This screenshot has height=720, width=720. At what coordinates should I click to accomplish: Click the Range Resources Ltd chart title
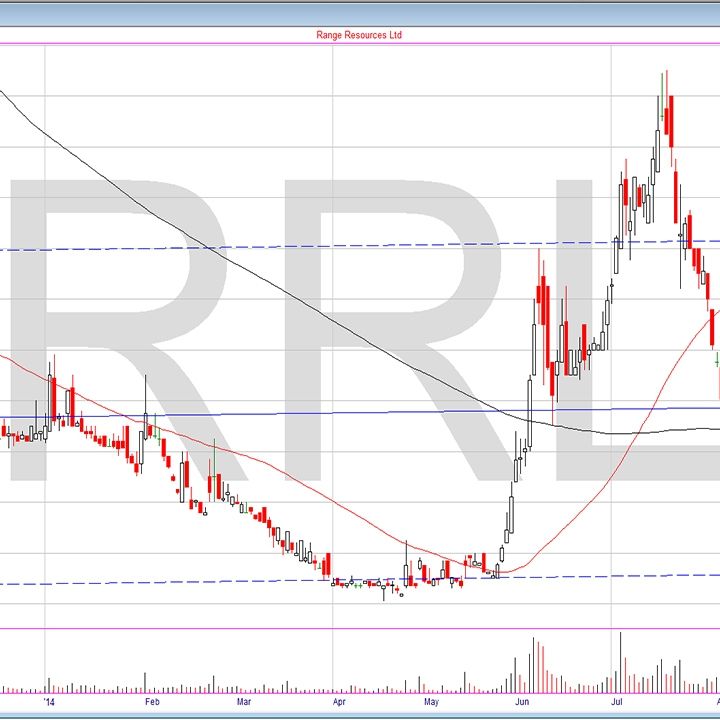[x=358, y=35]
